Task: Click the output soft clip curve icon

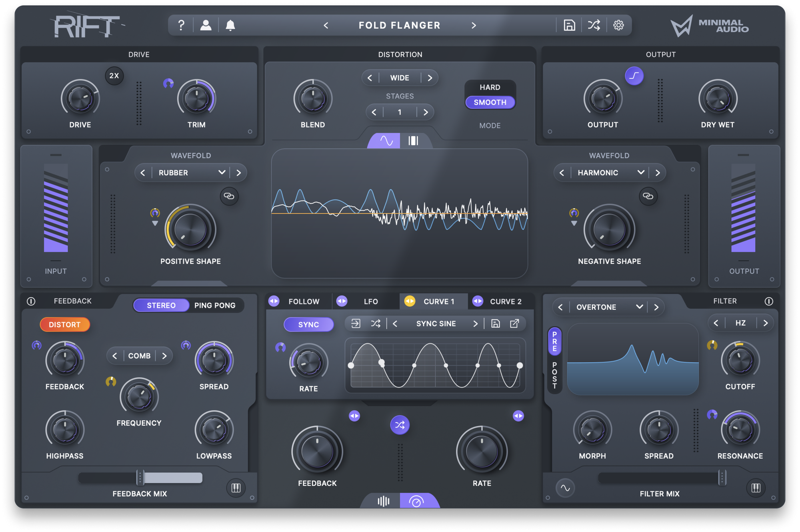Action: pos(634,76)
